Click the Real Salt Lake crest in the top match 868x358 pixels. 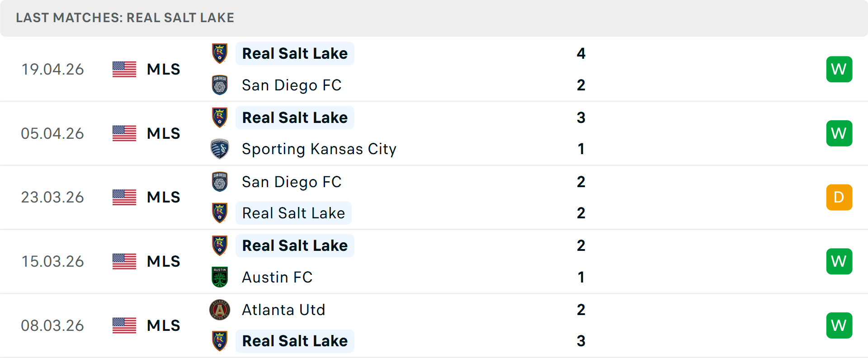pyautogui.click(x=219, y=53)
